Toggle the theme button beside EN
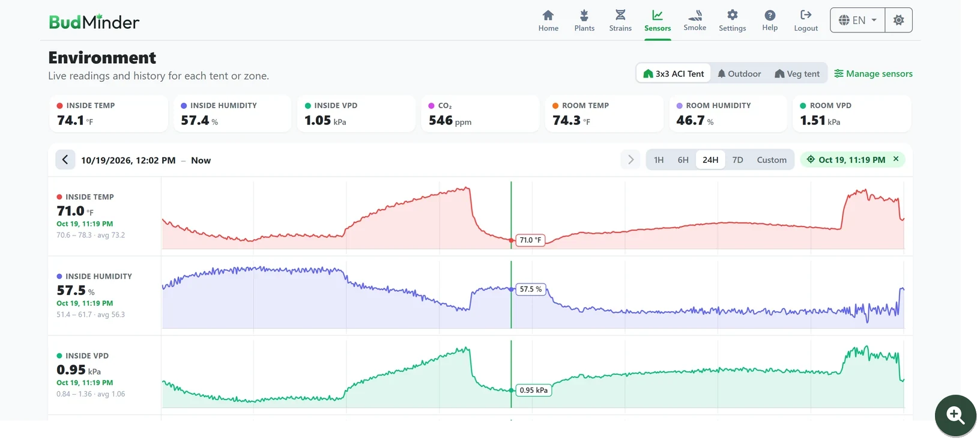980x441 pixels. coord(898,20)
